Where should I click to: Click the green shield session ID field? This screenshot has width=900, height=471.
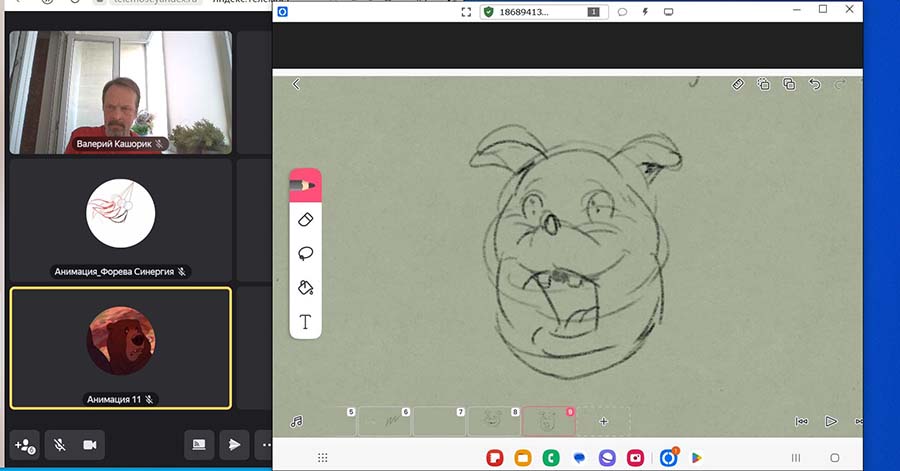[544, 12]
